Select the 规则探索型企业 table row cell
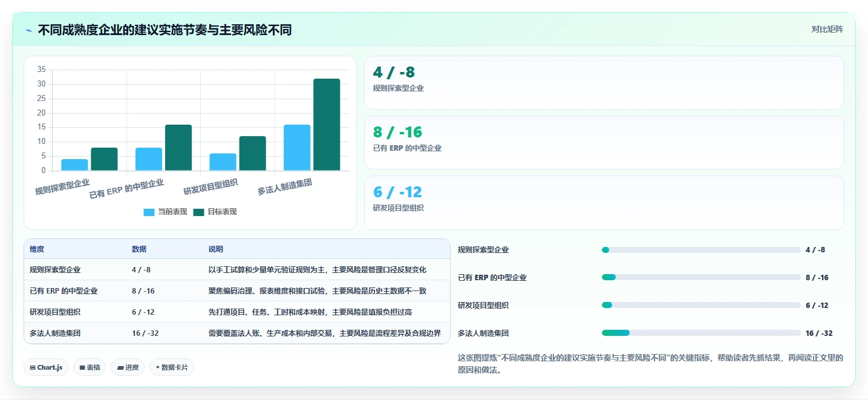 [x=55, y=270]
